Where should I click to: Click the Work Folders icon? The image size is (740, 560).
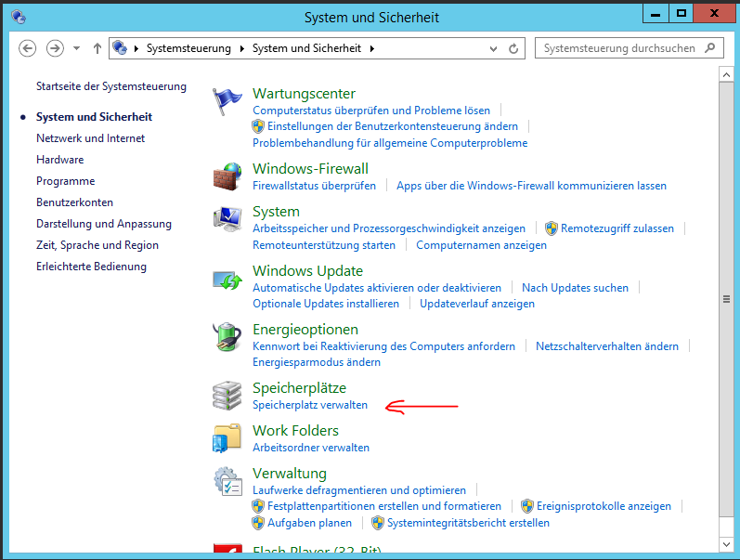pos(227,438)
